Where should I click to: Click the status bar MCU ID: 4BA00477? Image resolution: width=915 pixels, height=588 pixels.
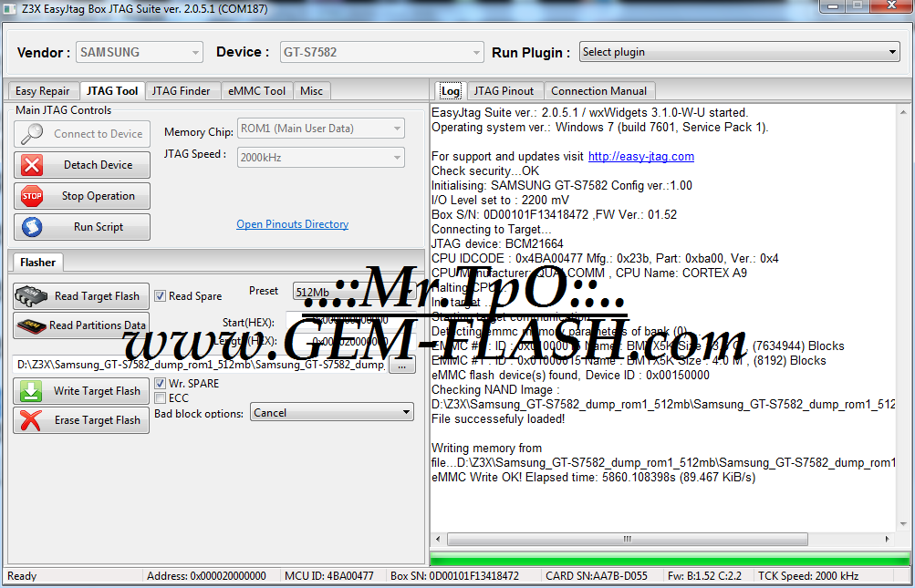[329, 576]
